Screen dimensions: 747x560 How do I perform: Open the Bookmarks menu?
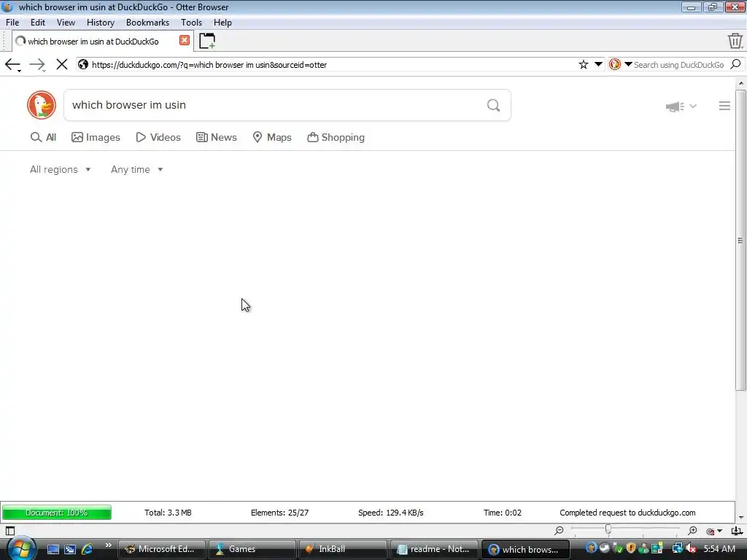[x=147, y=23]
